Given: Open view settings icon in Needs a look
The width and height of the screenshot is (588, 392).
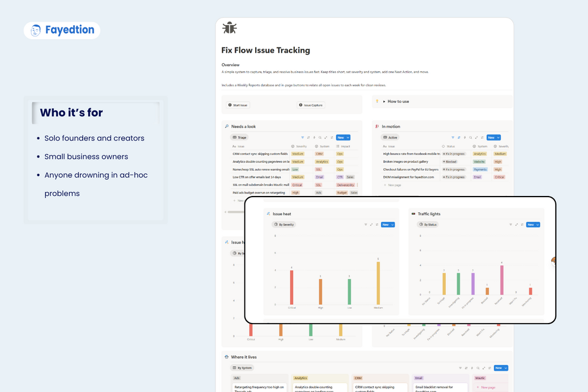Looking at the screenshot, I should (332, 137).
